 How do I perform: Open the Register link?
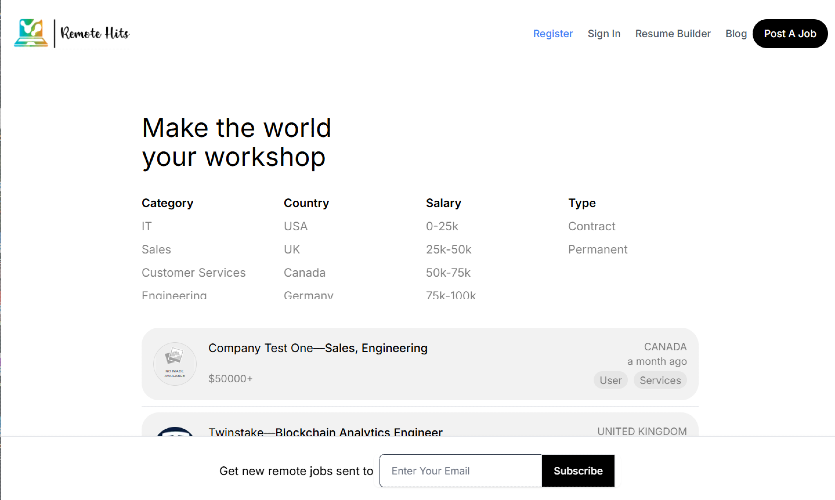(x=553, y=34)
